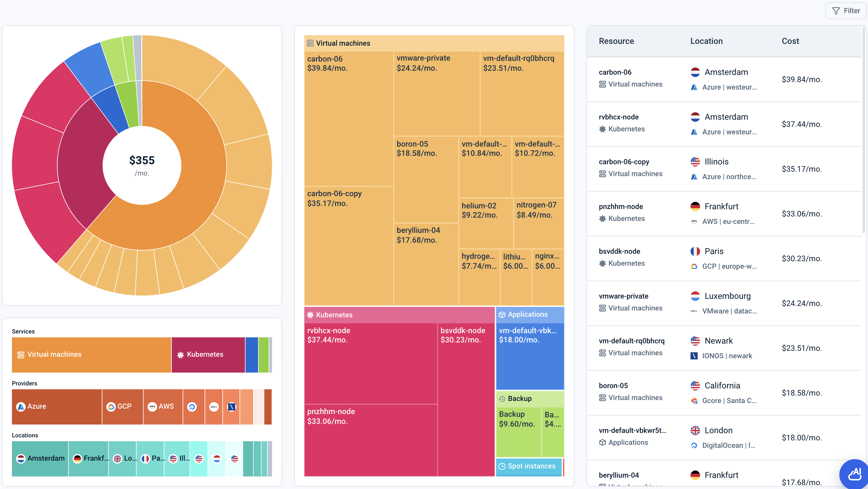Select the beryllium-04 treemap tile

pyautogui.click(x=426, y=264)
